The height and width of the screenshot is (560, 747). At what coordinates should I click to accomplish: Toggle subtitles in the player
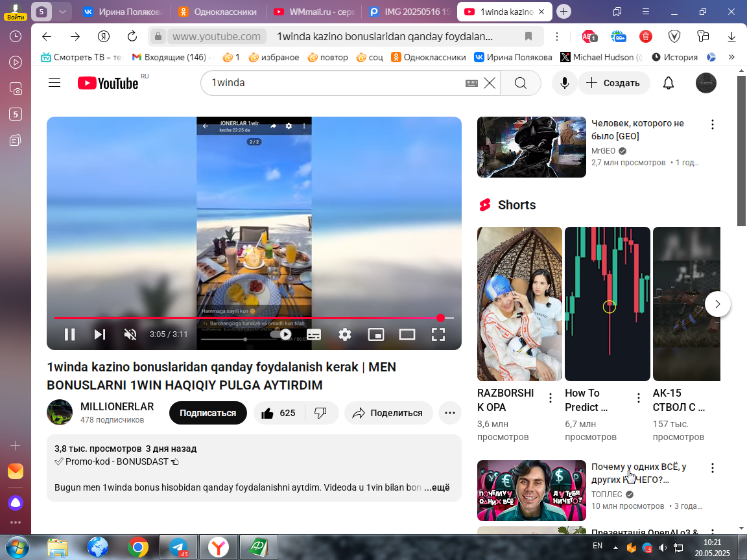313,334
